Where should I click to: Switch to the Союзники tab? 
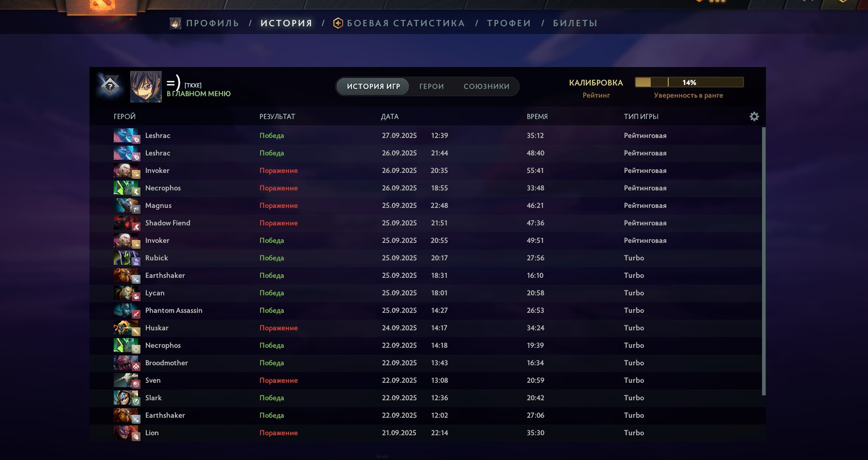click(486, 86)
